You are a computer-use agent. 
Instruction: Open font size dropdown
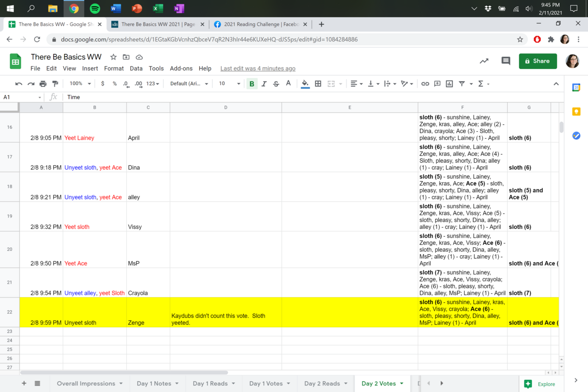coord(229,84)
